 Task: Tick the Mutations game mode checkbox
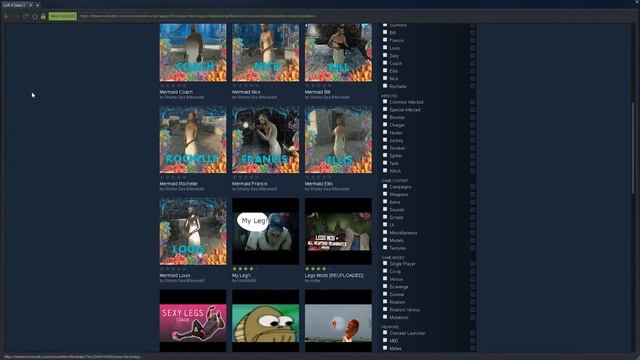[385, 317]
